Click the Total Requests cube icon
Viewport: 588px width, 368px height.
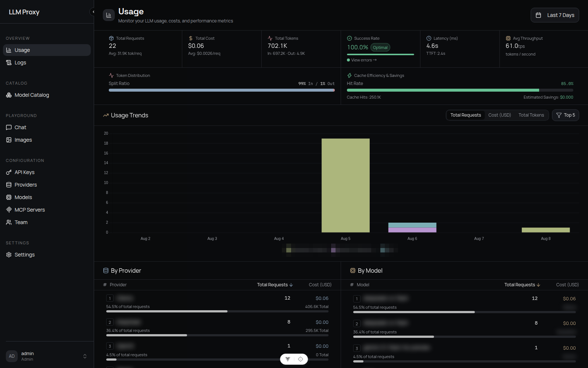click(111, 38)
